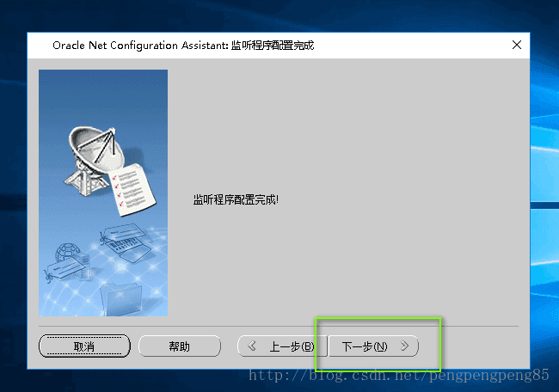
Task: Go back with 上一步(B) button
Action: click(282, 346)
